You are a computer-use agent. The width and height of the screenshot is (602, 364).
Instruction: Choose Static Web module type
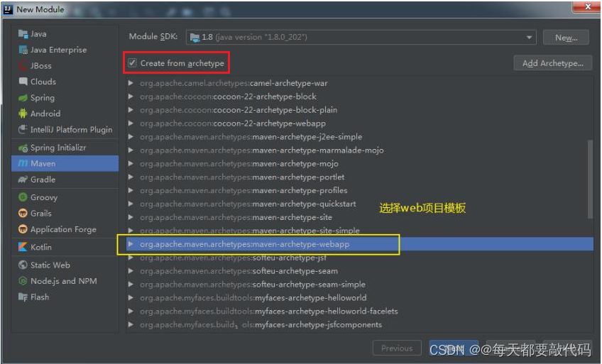65,265
